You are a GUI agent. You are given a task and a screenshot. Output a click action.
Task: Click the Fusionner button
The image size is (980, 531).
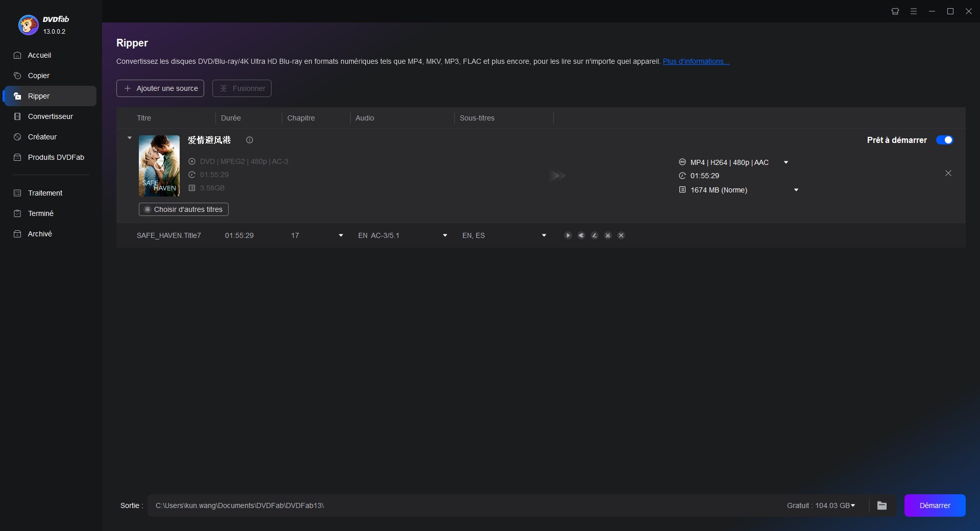pyautogui.click(x=242, y=88)
